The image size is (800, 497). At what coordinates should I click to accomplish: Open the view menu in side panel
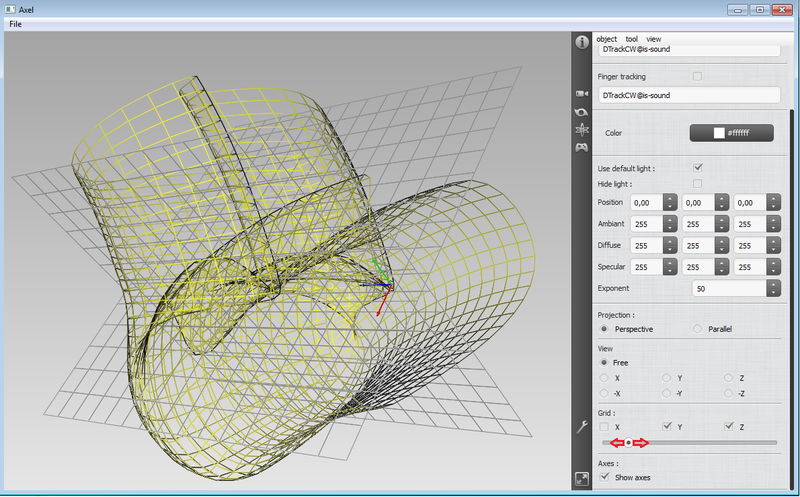click(x=653, y=39)
